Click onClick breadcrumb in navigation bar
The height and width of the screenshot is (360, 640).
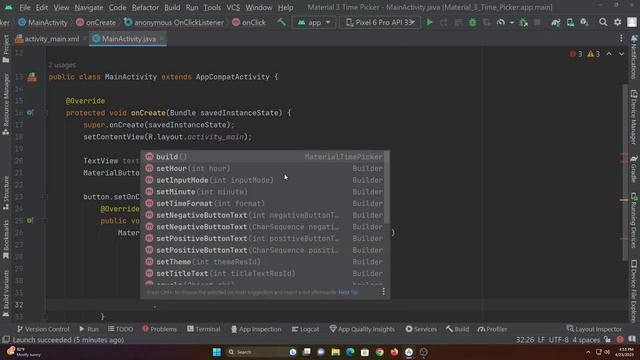249,22
